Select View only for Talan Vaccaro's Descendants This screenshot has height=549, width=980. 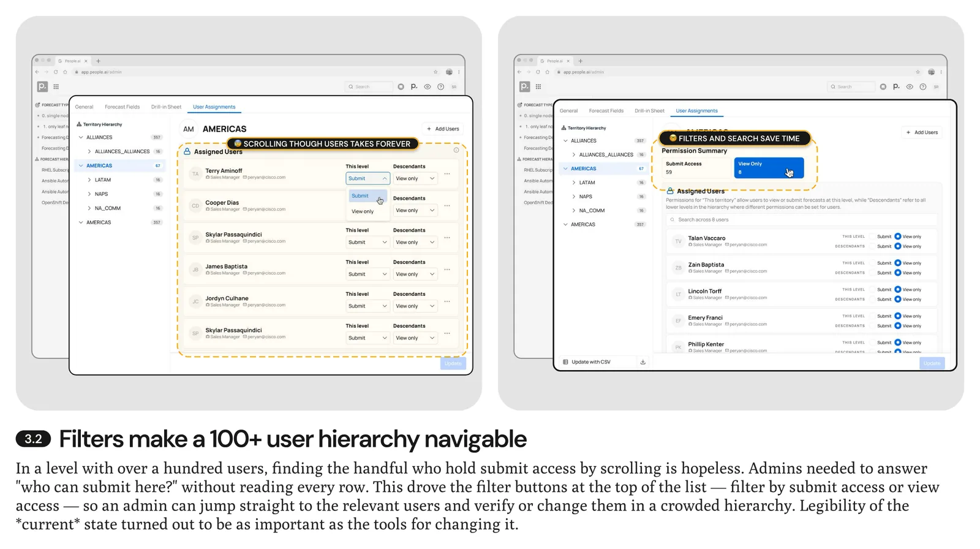click(898, 246)
